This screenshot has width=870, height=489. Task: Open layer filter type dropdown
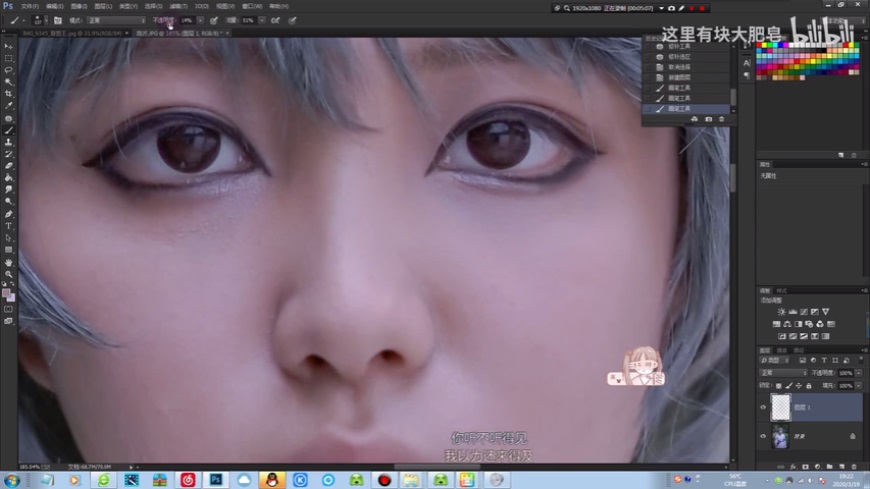[775, 361]
